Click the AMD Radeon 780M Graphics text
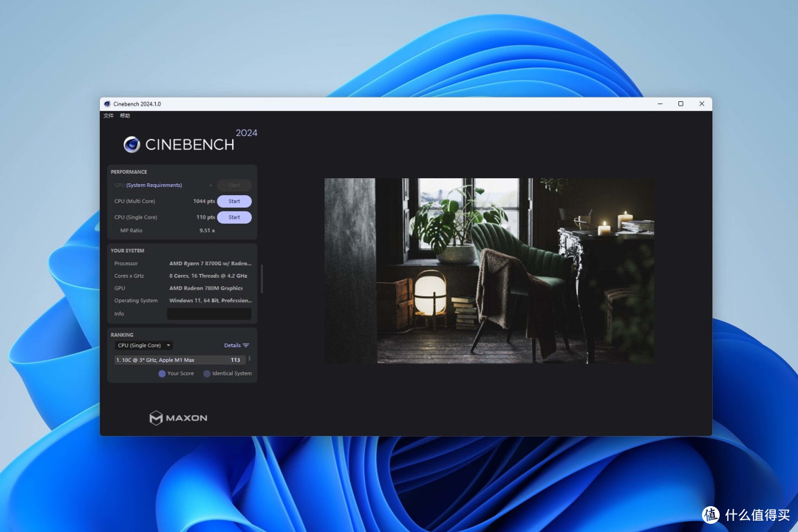The height and width of the screenshot is (532, 798). 206,288
